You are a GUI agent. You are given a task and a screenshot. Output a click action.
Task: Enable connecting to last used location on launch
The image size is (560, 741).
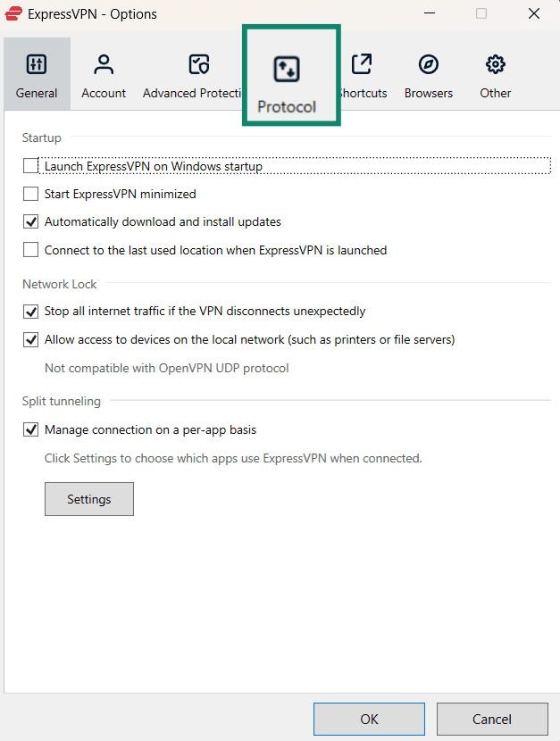point(30,250)
